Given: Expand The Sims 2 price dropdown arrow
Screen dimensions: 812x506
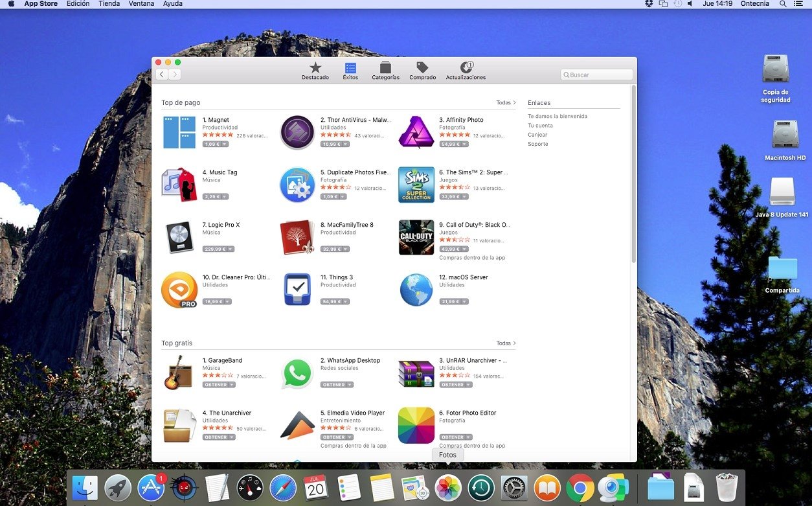Looking at the screenshot, I should [x=464, y=196].
